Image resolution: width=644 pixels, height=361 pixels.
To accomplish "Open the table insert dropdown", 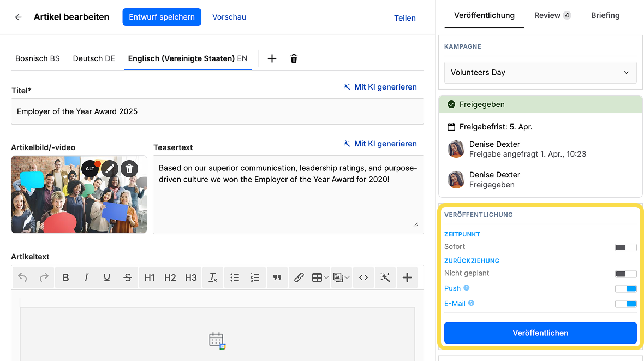I will [x=320, y=277].
